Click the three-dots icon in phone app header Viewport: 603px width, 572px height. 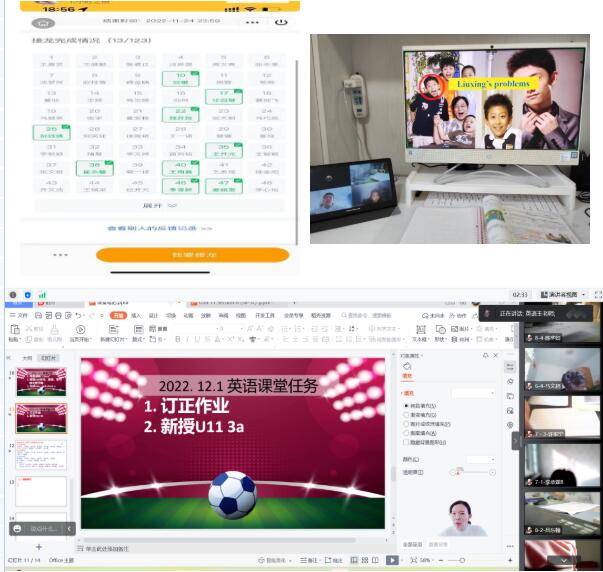[x=252, y=22]
